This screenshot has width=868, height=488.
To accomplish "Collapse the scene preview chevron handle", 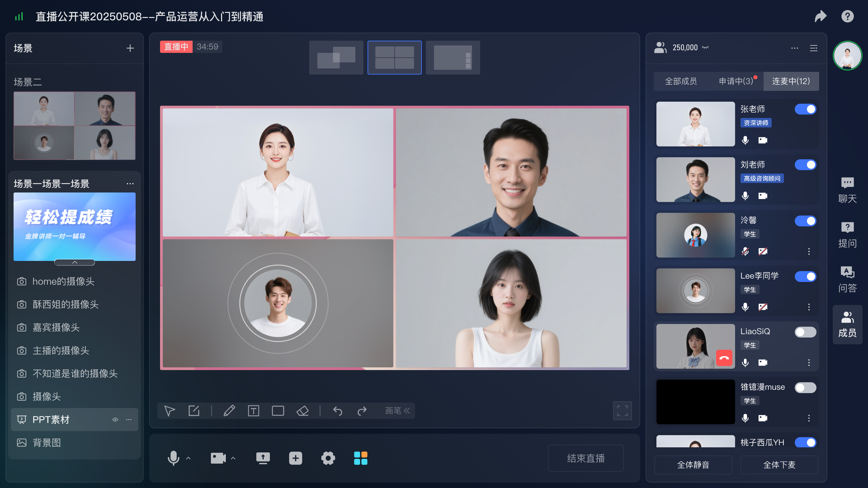I will pyautogui.click(x=75, y=262).
